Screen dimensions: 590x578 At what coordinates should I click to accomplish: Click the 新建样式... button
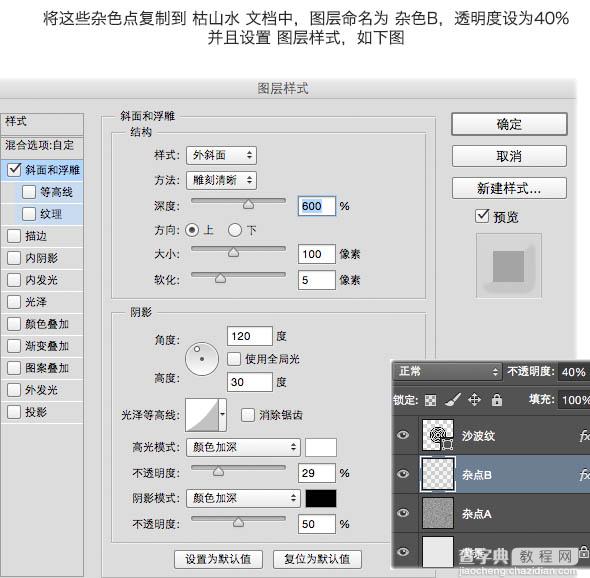click(x=509, y=188)
